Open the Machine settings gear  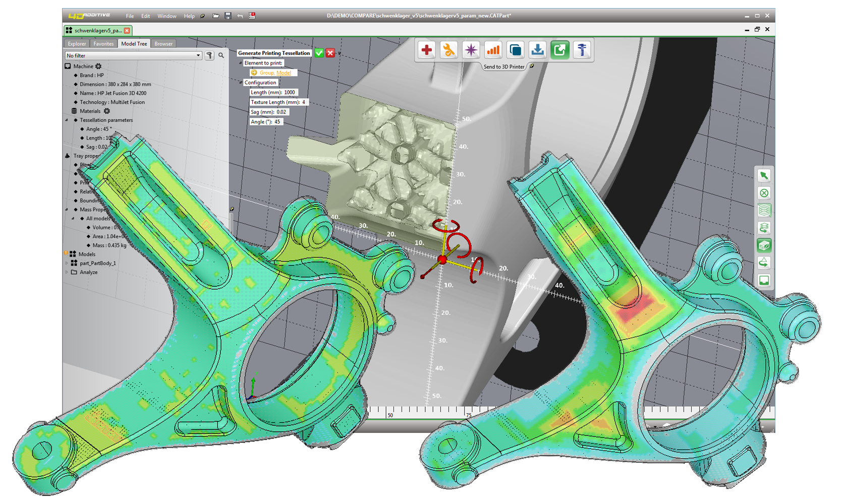point(98,66)
